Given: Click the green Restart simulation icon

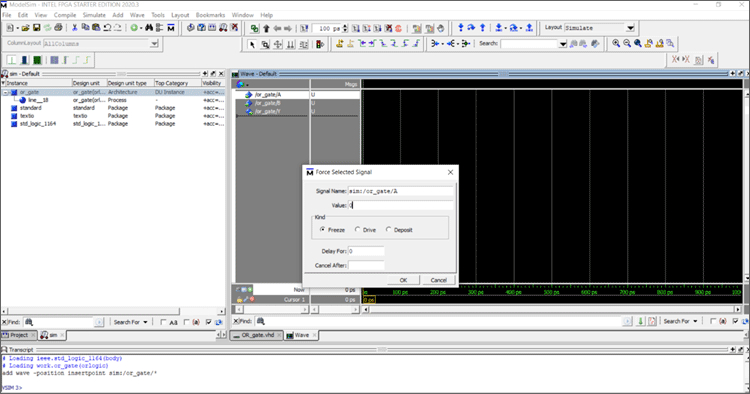Looking at the screenshot, I should [254, 29].
